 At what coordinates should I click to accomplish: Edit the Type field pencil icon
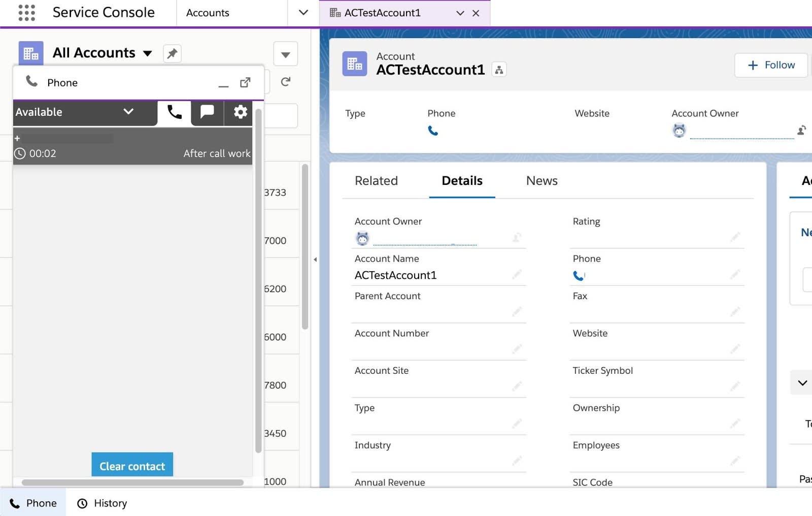517,423
